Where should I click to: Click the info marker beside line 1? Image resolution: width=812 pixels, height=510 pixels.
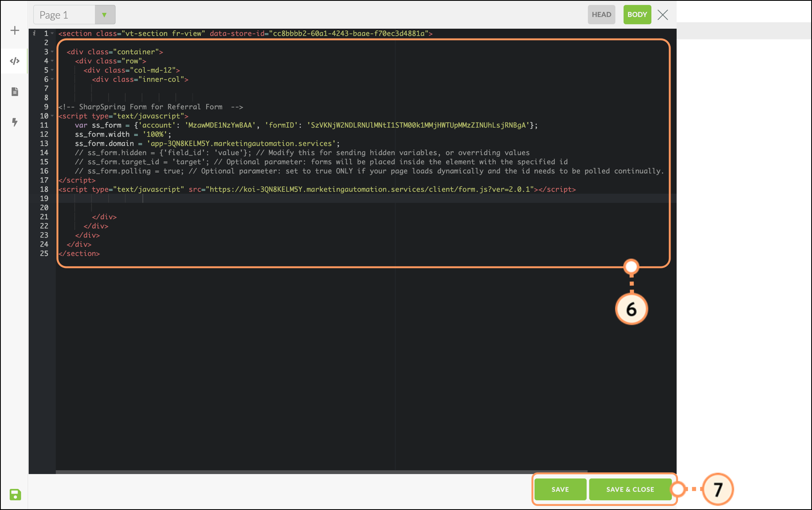point(34,33)
